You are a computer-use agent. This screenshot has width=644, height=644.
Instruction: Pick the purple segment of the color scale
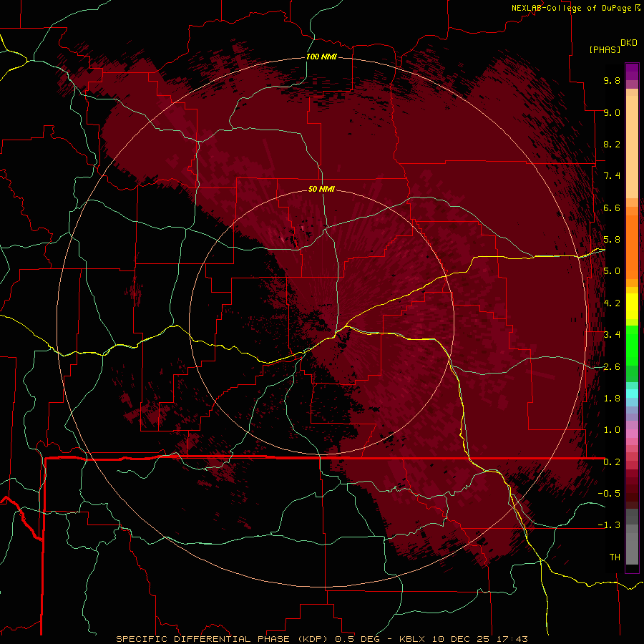632,72
